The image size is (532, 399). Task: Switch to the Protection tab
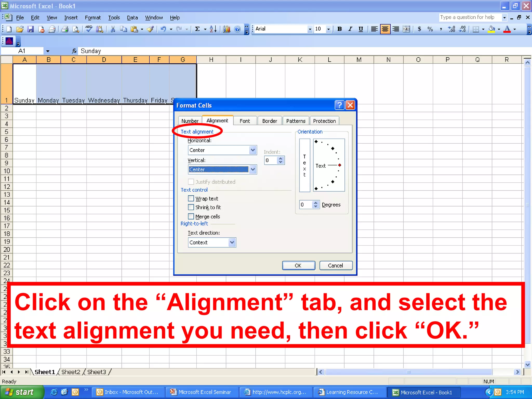point(324,121)
